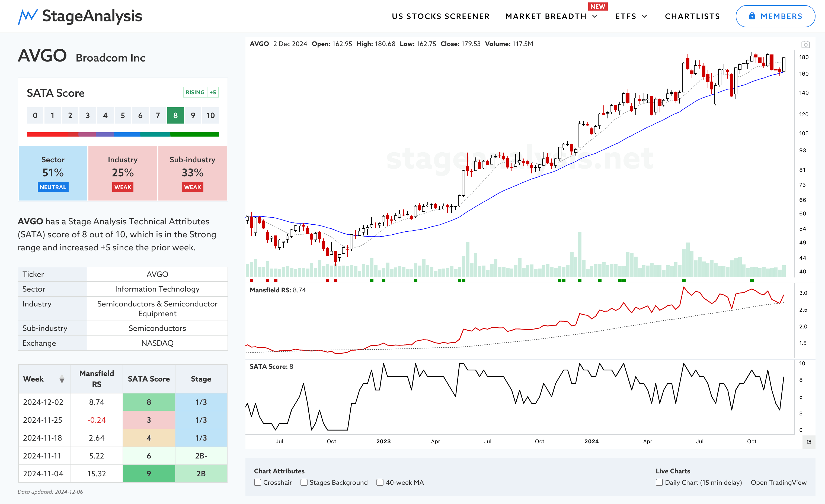This screenshot has height=504, width=825.
Task: Click the 15.32 Mansfield RS value
Action: point(97,474)
